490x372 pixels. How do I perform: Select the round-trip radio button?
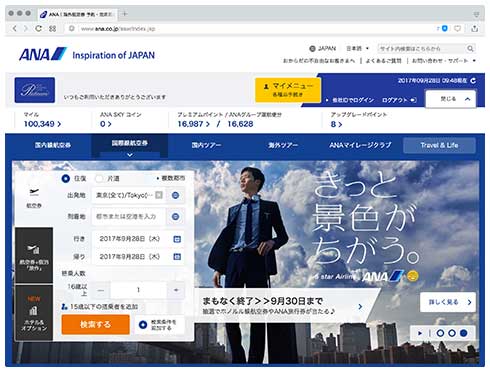(x=66, y=179)
